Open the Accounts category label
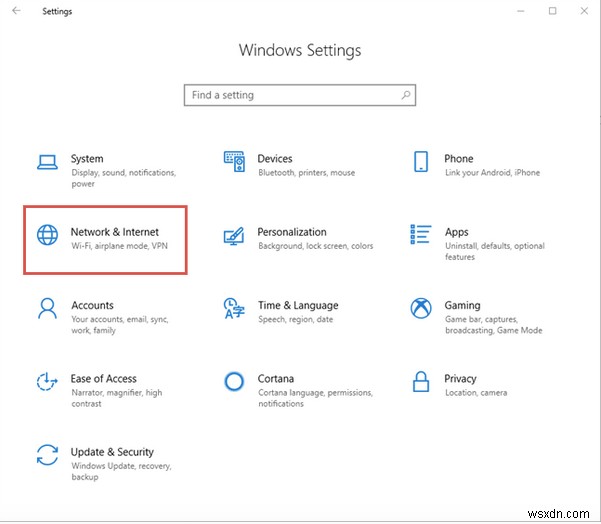This screenshot has width=601, height=524. click(92, 305)
